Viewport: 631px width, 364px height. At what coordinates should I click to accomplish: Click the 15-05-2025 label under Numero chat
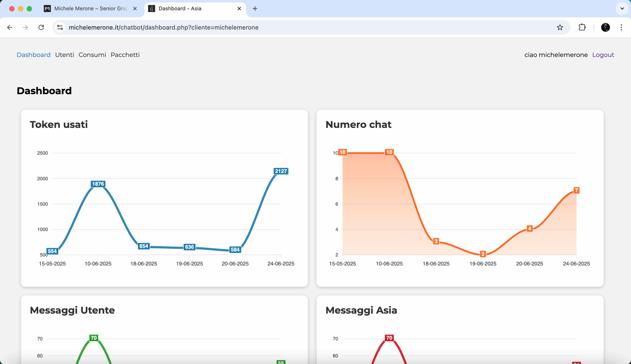point(342,264)
